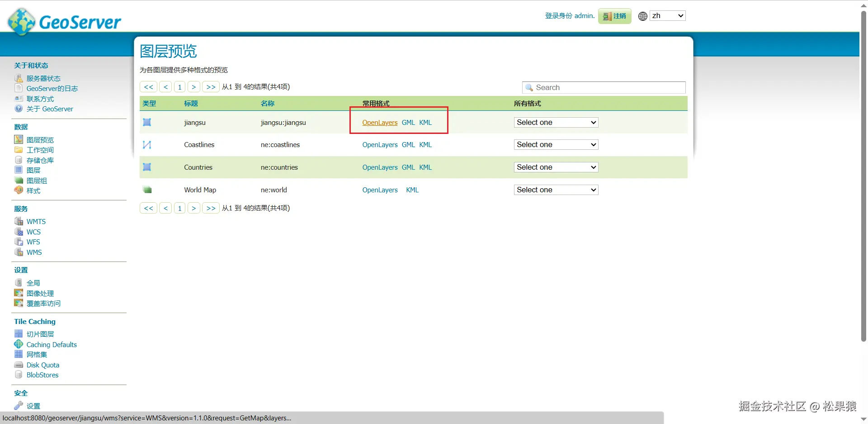Click the contact information icon
Screen dimensions: 868x424
point(19,99)
